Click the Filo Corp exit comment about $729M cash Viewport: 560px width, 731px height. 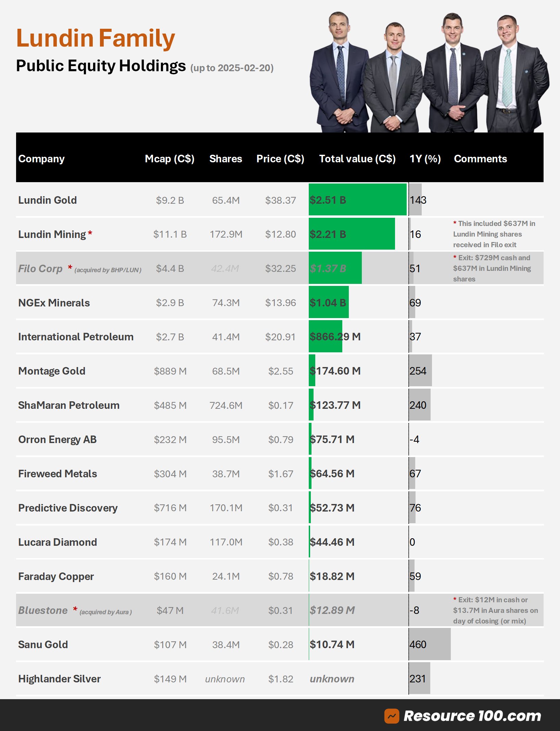coord(492,268)
